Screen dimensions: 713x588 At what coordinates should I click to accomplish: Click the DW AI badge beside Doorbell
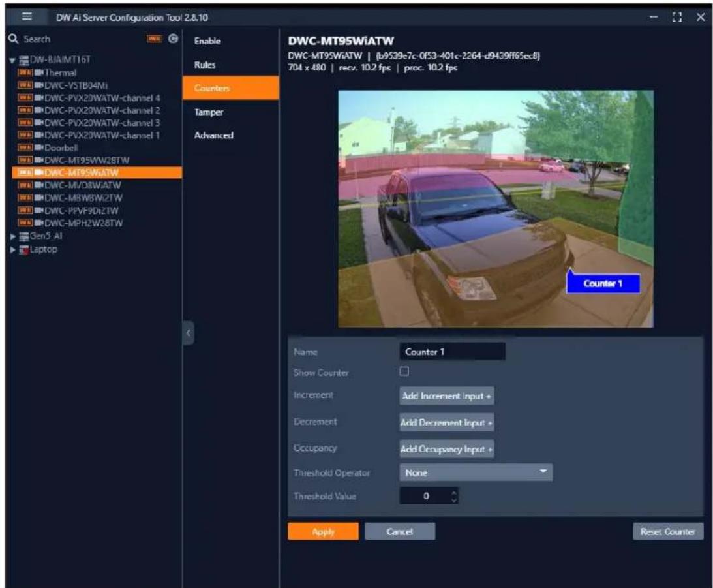(25, 147)
